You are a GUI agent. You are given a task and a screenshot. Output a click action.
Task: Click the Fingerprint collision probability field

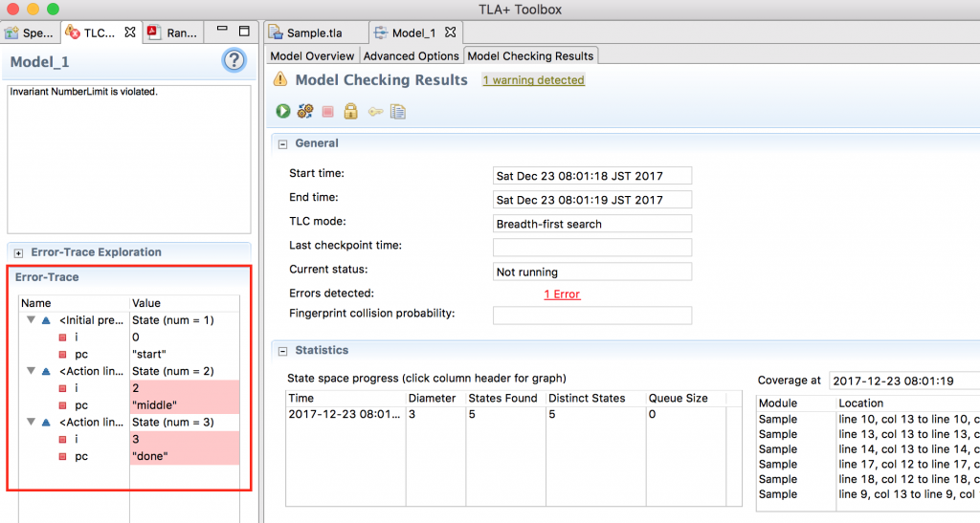[591, 316]
